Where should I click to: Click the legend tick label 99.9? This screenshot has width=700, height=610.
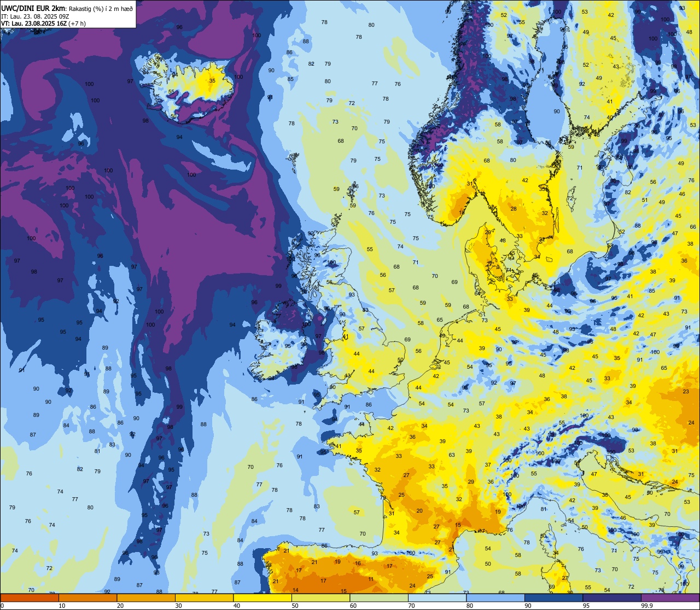(x=646, y=606)
